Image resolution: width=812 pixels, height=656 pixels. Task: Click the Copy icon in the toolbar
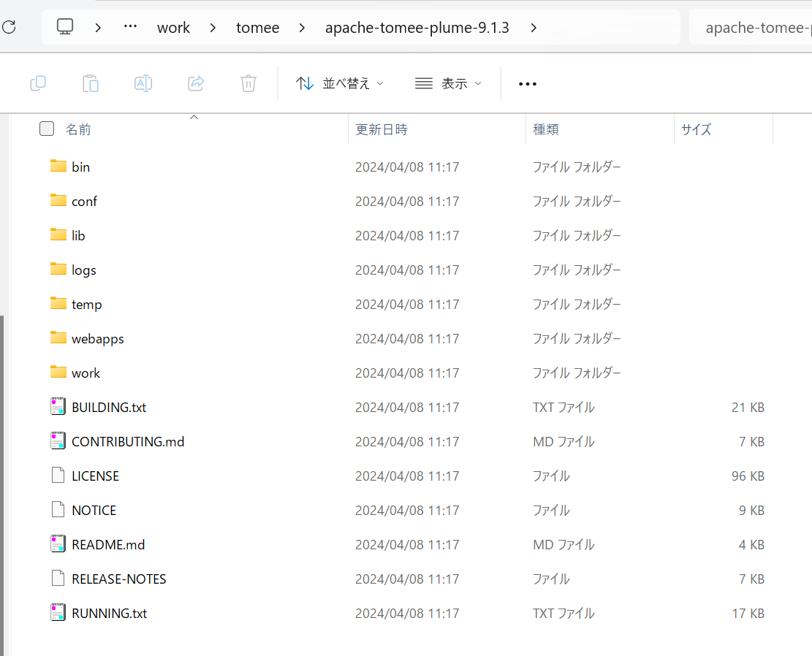click(x=37, y=83)
